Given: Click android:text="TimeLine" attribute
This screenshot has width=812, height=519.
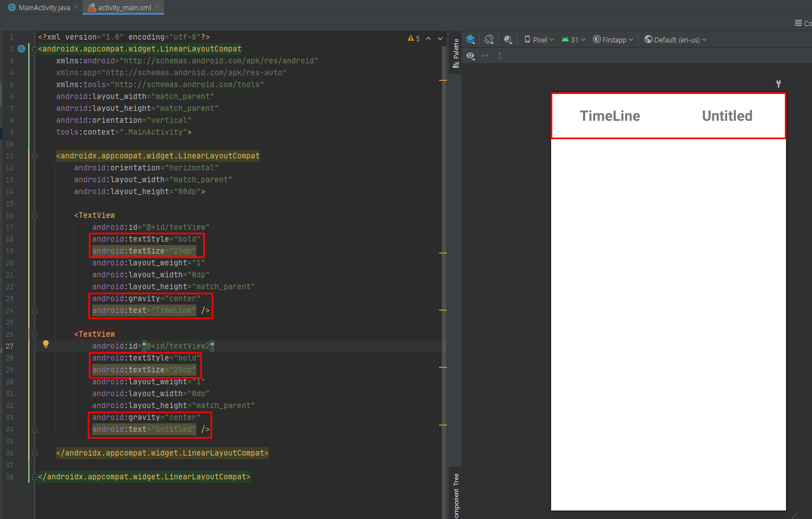Looking at the screenshot, I should (144, 310).
